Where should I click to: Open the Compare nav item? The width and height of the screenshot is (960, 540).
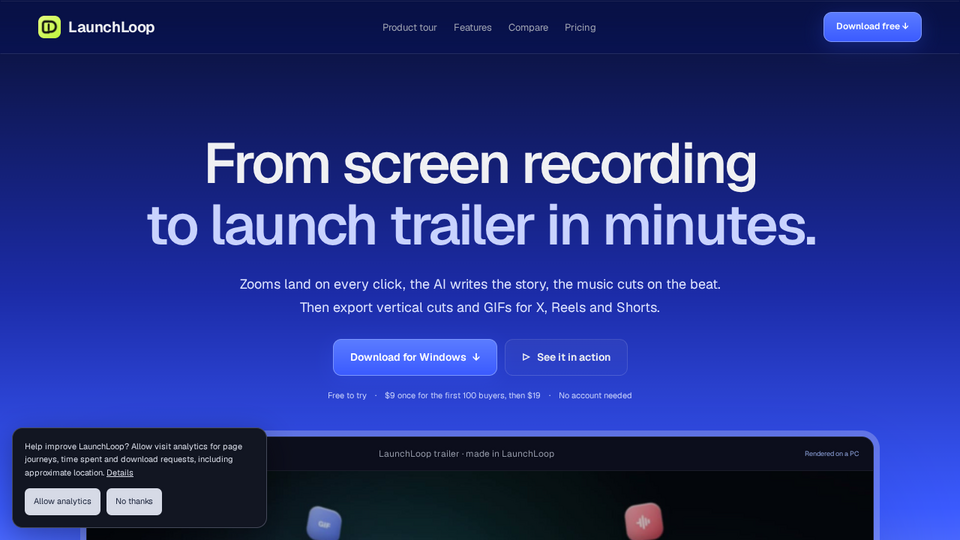coord(528,28)
